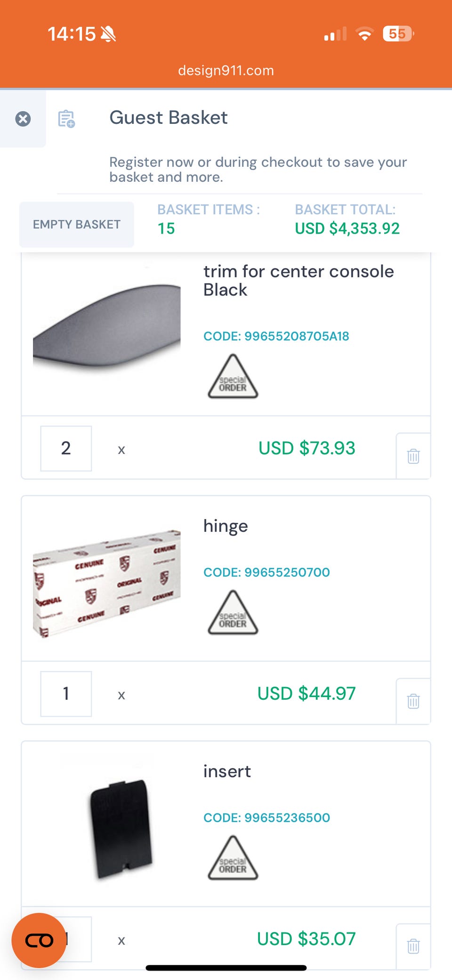Image resolution: width=452 pixels, height=980 pixels.
Task: Tap the design911.com address bar
Action: point(226,71)
